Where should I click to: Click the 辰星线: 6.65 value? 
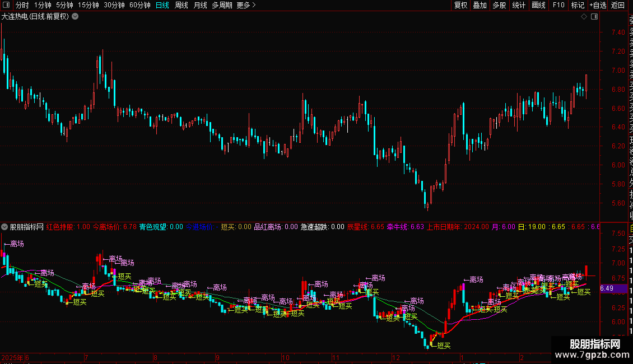[x=366, y=227]
